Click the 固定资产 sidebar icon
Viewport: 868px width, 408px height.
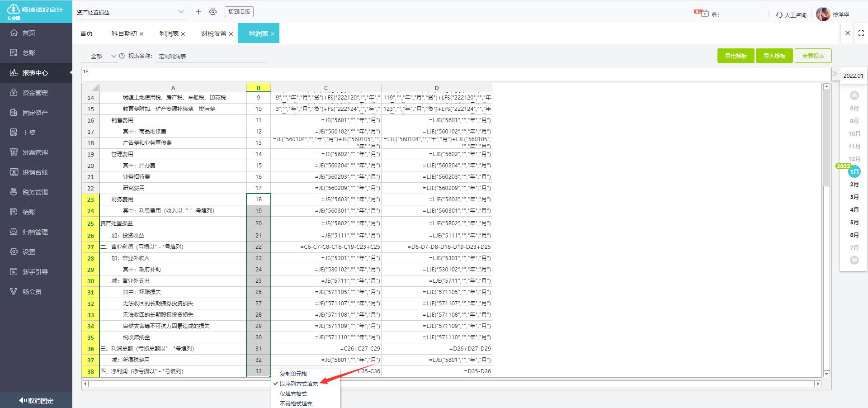(14, 113)
